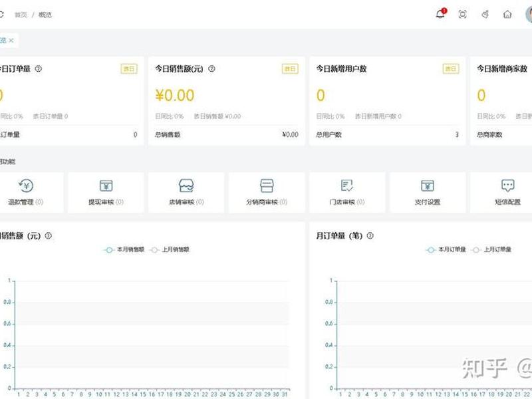Image resolution: width=532 pixels, height=399 pixels.
Task: Toggle 本月订单量 legend series
Action: [446, 250]
